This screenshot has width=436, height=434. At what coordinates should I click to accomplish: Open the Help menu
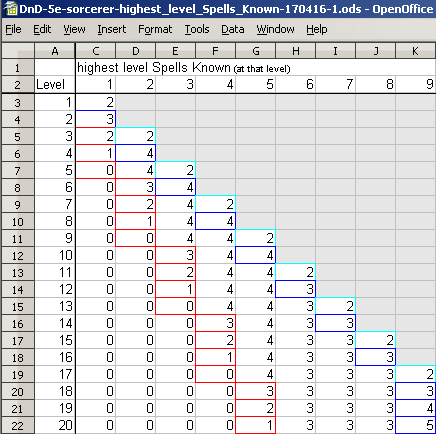pos(317,29)
